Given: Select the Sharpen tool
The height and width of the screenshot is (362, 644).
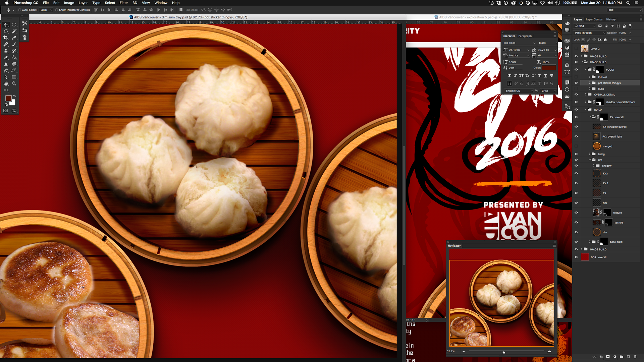Looking at the screenshot, I should (6, 64).
